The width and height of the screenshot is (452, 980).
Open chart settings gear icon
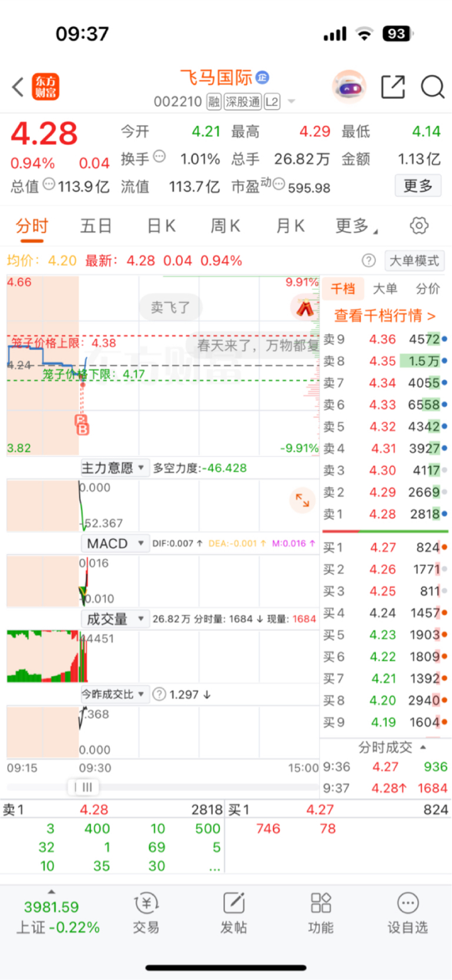pyautogui.click(x=418, y=225)
